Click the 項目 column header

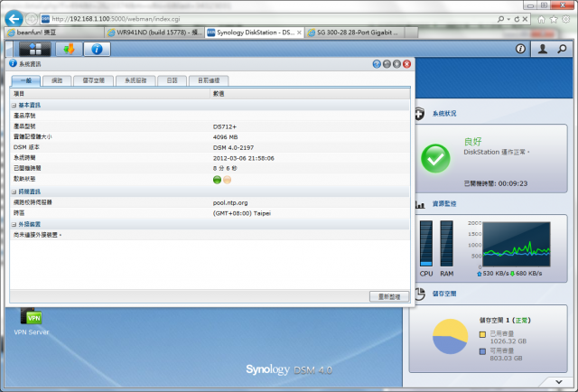(110, 94)
